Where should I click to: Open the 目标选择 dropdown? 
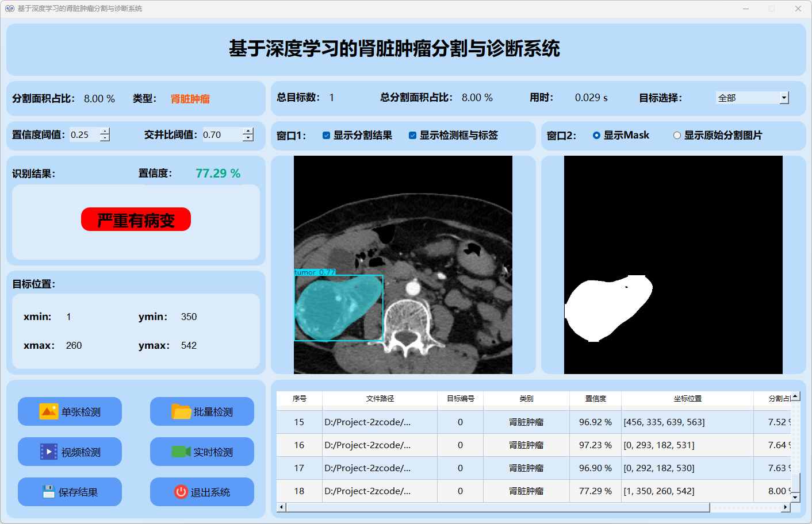(783, 98)
